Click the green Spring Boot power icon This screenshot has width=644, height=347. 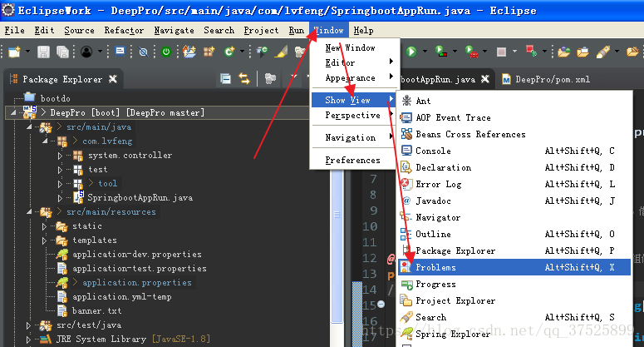tap(166, 52)
